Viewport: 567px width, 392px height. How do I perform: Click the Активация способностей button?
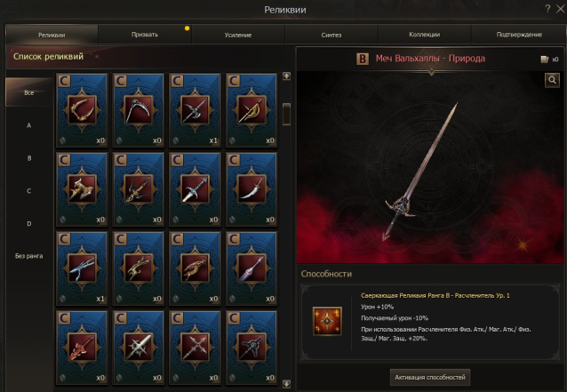click(430, 377)
